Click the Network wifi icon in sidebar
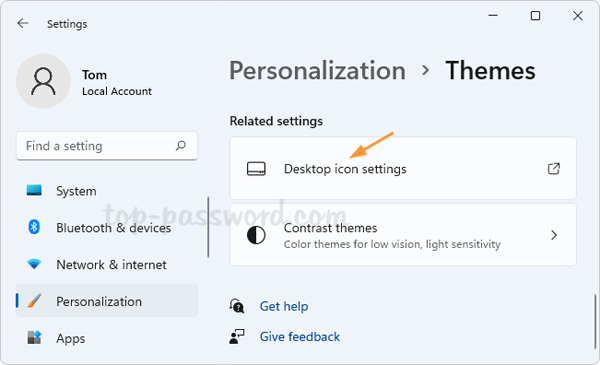Image resolution: width=600 pixels, height=365 pixels. (34, 264)
